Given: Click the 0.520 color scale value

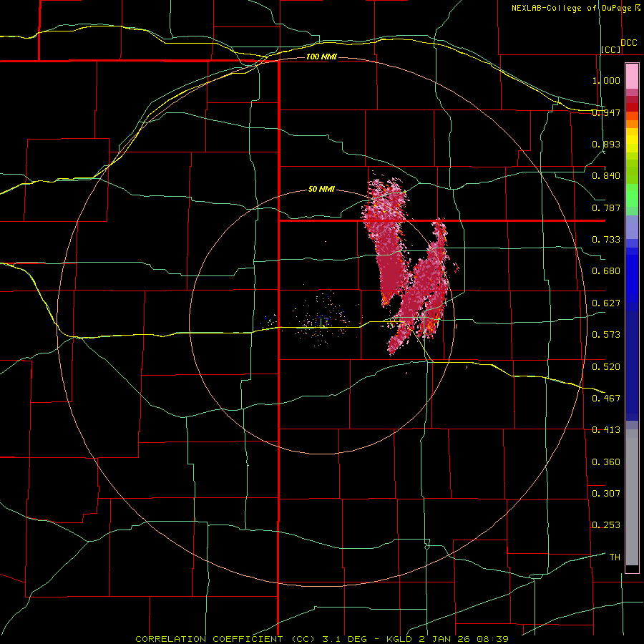Looking at the screenshot, I should tap(606, 367).
